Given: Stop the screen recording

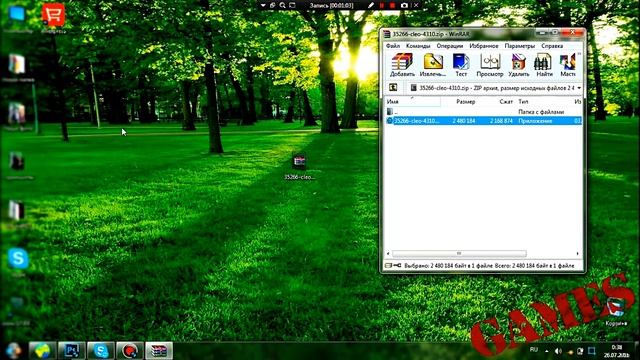Looking at the screenshot, I should click(x=393, y=5).
